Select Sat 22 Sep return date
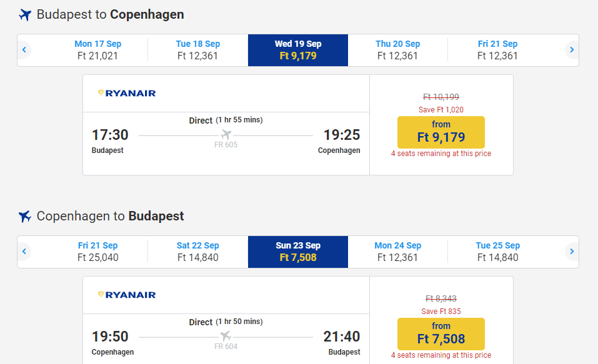The width and height of the screenshot is (598, 364). pos(198,252)
